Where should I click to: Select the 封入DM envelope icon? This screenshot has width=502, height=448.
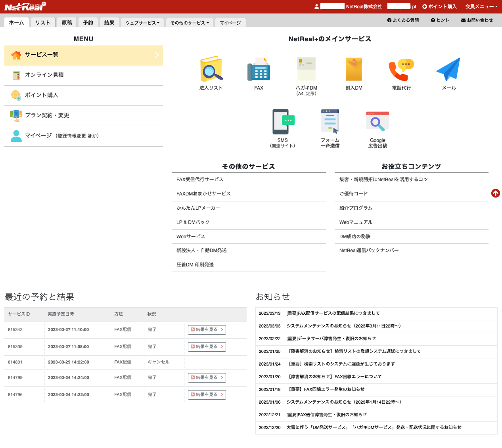(354, 69)
